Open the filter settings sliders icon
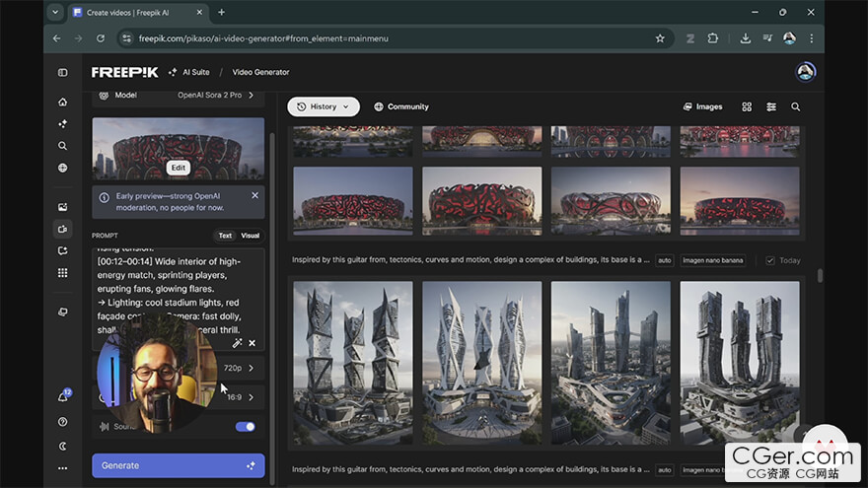The width and height of the screenshot is (868, 488). pos(771,106)
